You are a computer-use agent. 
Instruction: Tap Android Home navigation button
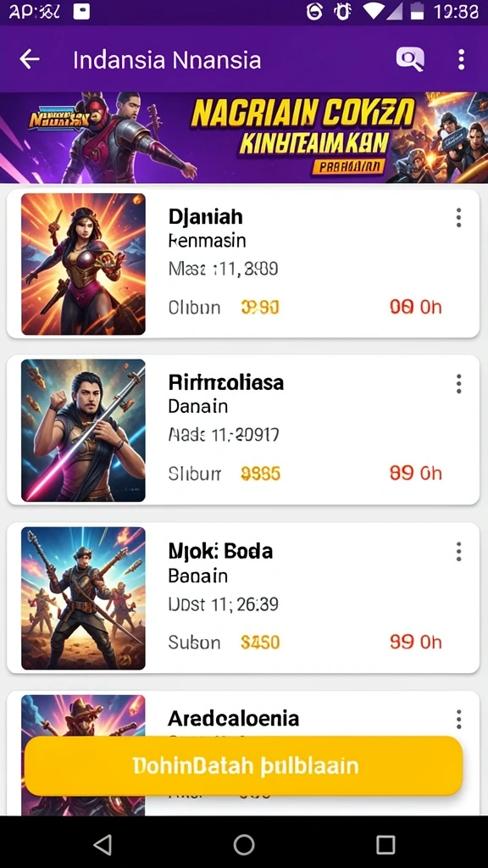point(244,845)
